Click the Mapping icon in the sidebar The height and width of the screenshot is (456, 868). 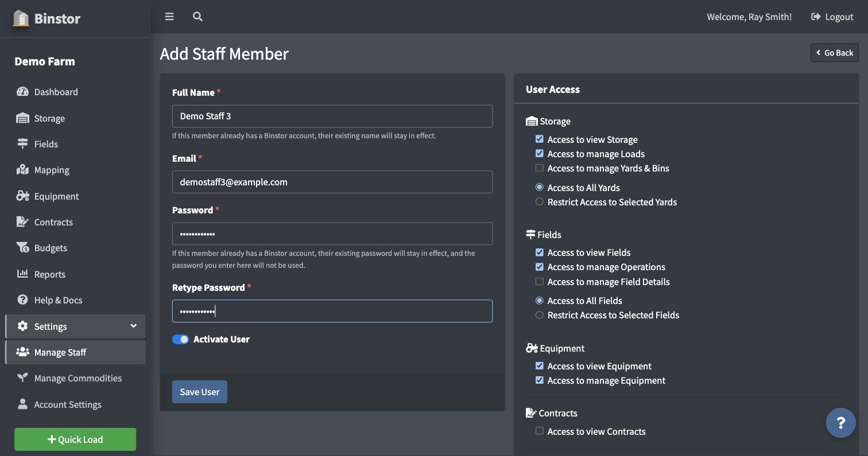point(22,170)
